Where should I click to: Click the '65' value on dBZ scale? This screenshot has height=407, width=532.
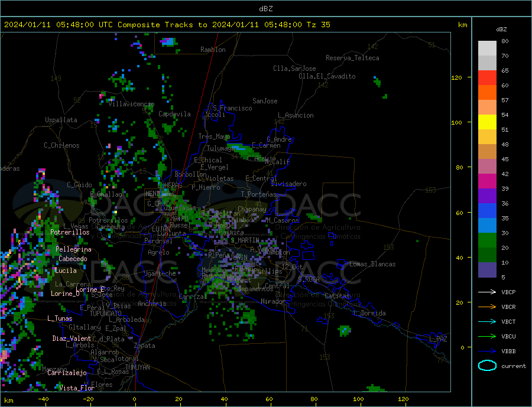click(505, 70)
